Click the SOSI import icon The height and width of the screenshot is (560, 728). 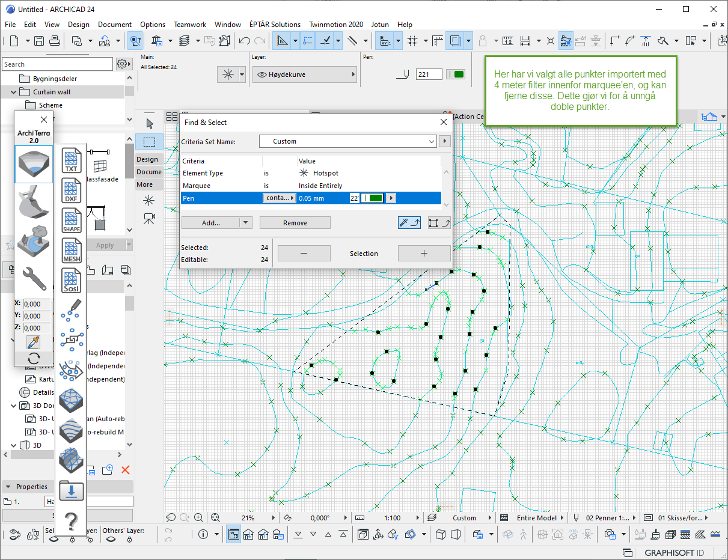[x=72, y=281]
